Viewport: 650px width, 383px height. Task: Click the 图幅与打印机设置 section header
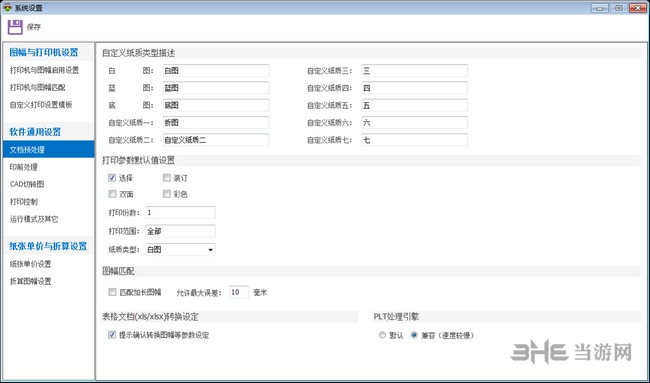pos(44,52)
